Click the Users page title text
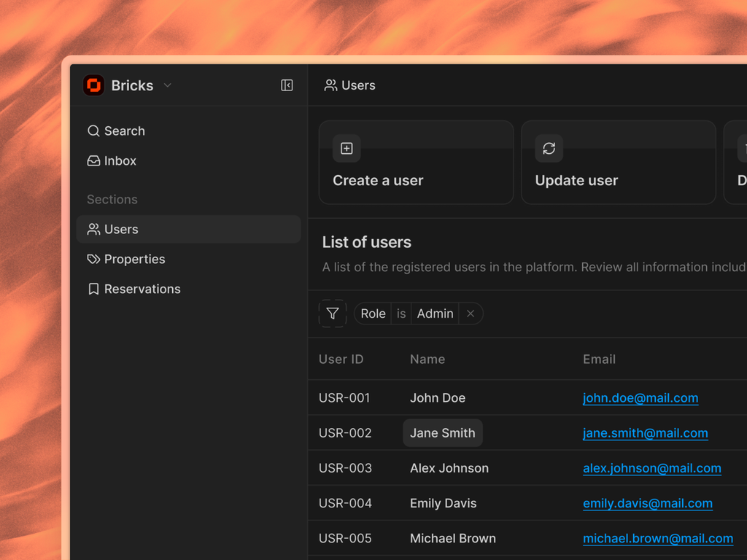Screen dimensions: 747x560 (358, 86)
